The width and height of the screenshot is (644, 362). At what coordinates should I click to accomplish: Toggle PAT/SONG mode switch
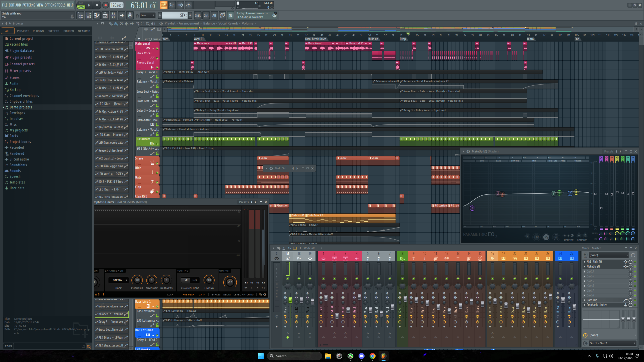(x=81, y=5)
